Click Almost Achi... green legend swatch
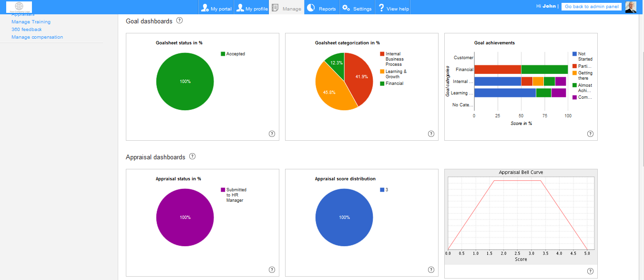644x280 pixels. click(574, 85)
